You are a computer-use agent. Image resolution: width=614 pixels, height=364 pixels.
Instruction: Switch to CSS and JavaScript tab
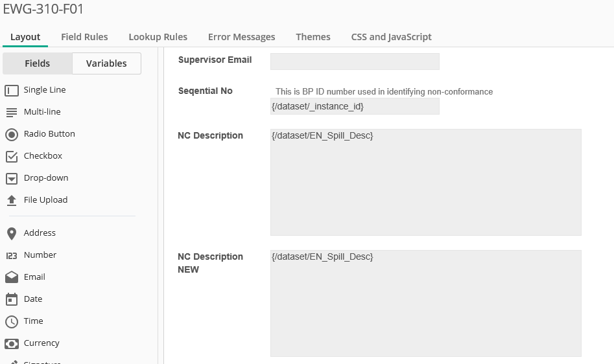(391, 37)
